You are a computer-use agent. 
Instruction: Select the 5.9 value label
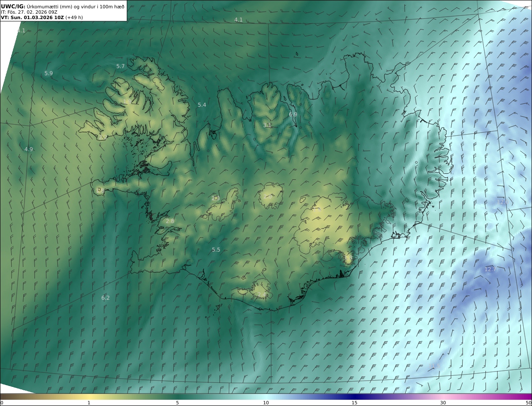point(49,73)
